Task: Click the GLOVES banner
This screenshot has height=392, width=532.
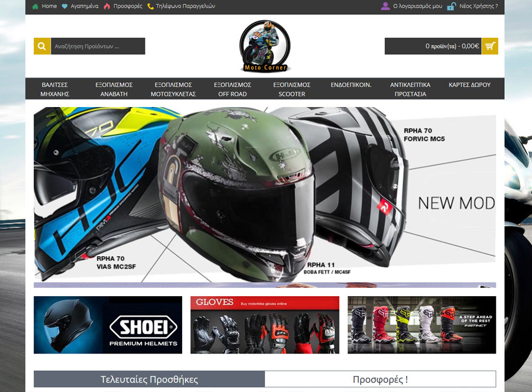Action: point(265,325)
